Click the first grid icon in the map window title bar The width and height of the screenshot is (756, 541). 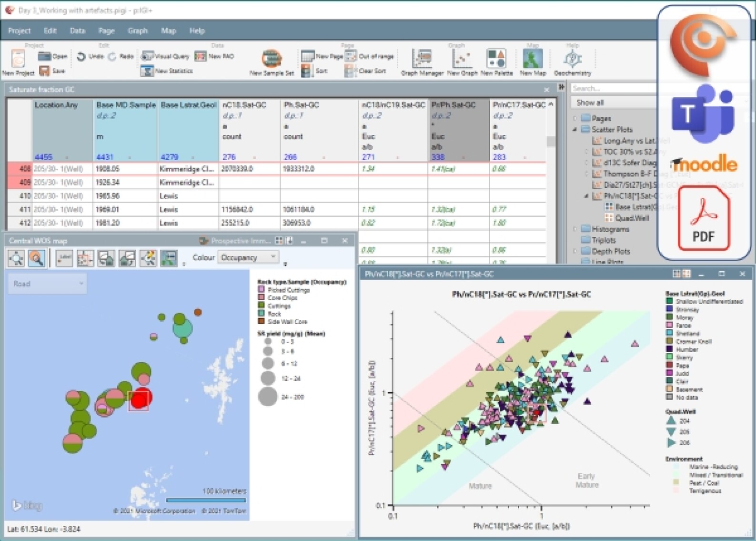pyautogui.click(x=279, y=241)
